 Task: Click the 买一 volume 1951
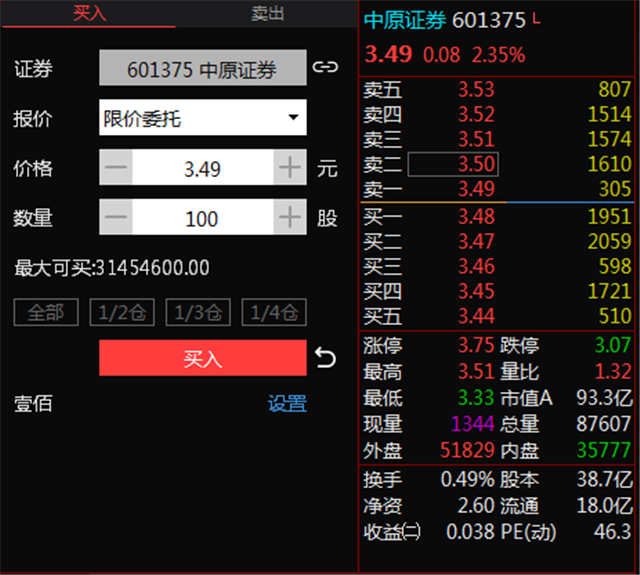click(609, 216)
